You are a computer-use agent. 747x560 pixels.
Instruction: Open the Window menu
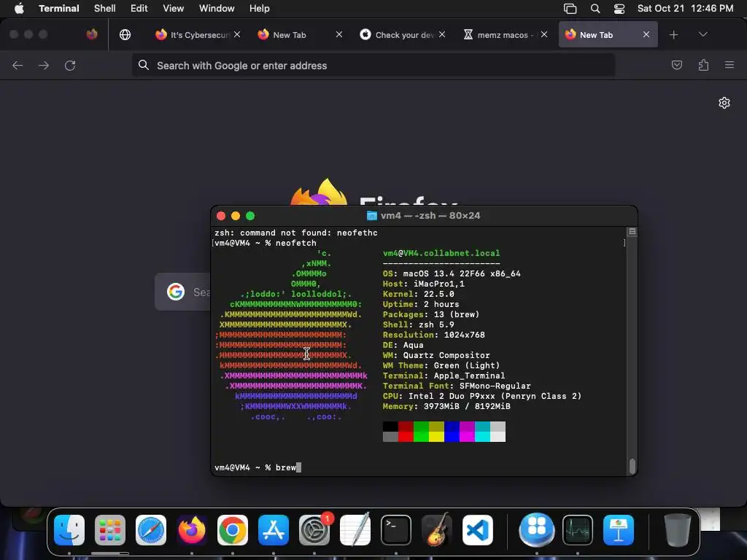[217, 8]
